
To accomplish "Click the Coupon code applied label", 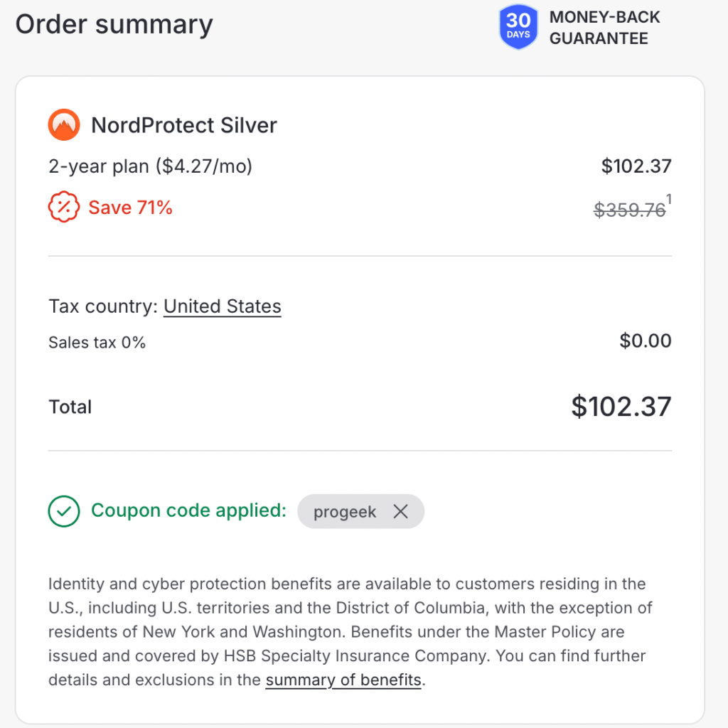I will pos(188,510).
